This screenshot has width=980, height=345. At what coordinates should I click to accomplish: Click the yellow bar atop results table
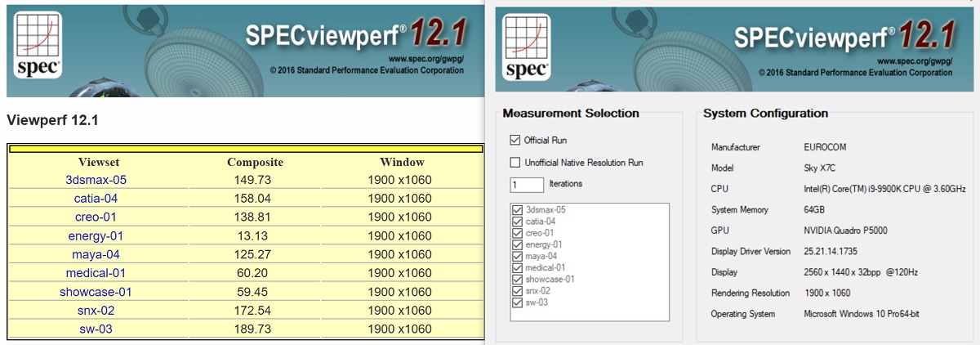244,149
